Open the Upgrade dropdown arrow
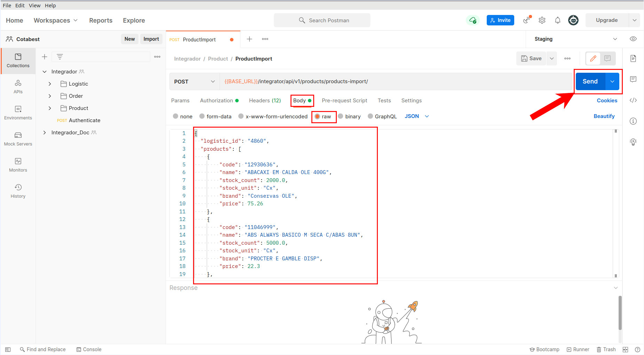Image resolution: width=644 pixels, height=355 pixels. pyautogui.click(x=635, y=20)
